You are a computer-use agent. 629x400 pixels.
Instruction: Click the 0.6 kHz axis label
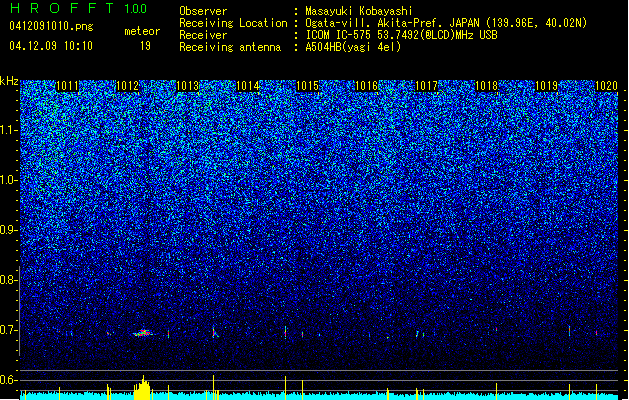click(8, 380)
